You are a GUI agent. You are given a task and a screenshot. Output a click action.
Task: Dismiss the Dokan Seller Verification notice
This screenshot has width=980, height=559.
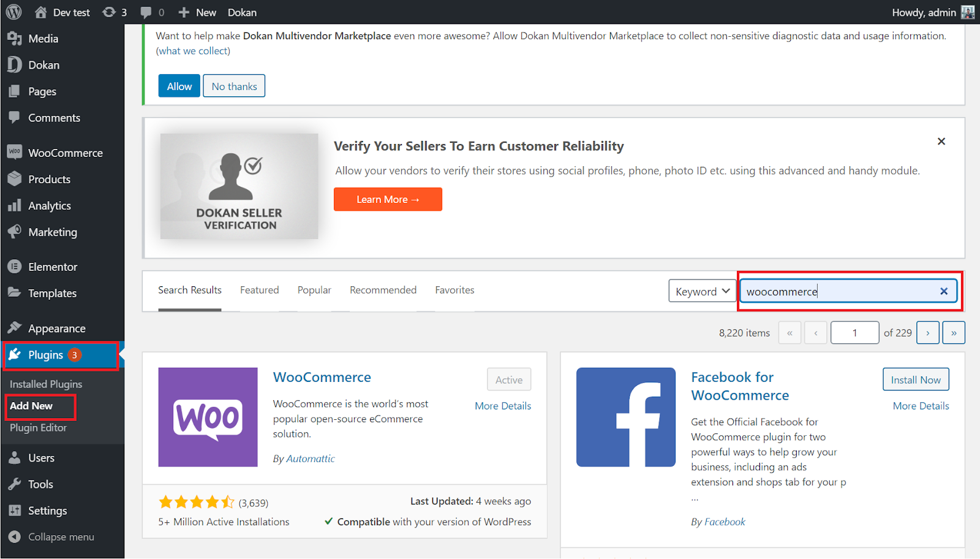click(941, 142)
